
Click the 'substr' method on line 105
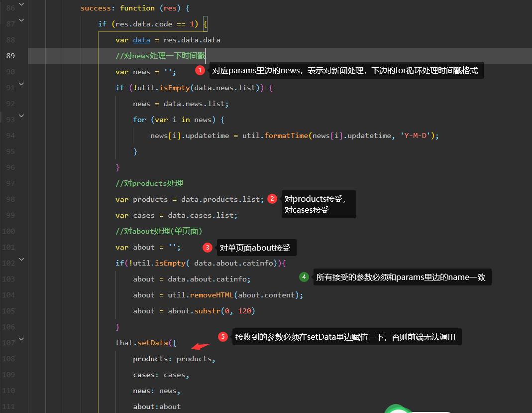(208, 311)
